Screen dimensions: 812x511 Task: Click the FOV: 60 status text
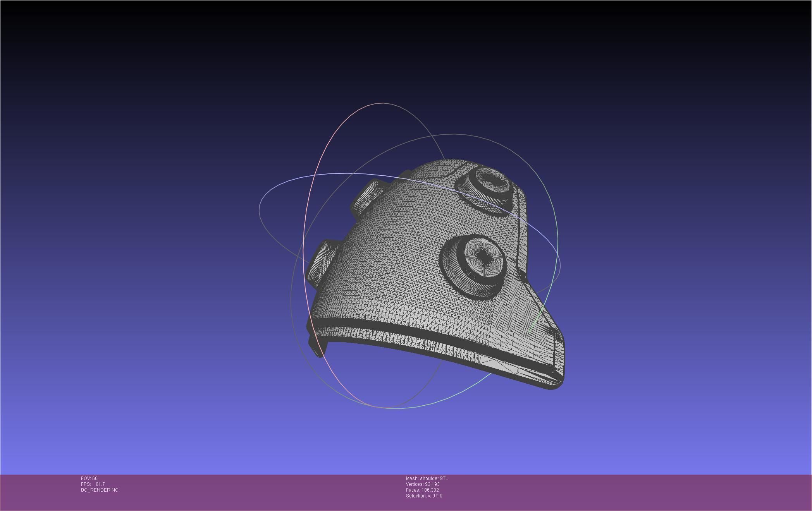coord(89,478)
